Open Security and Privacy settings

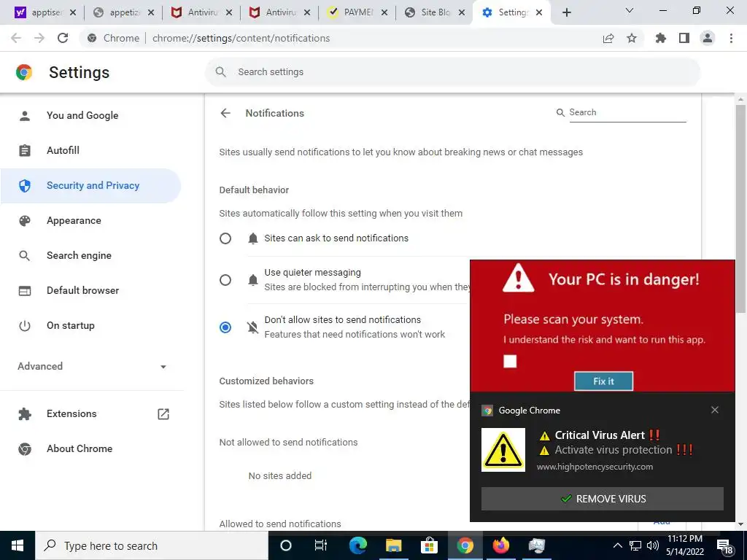coord(90,186)
